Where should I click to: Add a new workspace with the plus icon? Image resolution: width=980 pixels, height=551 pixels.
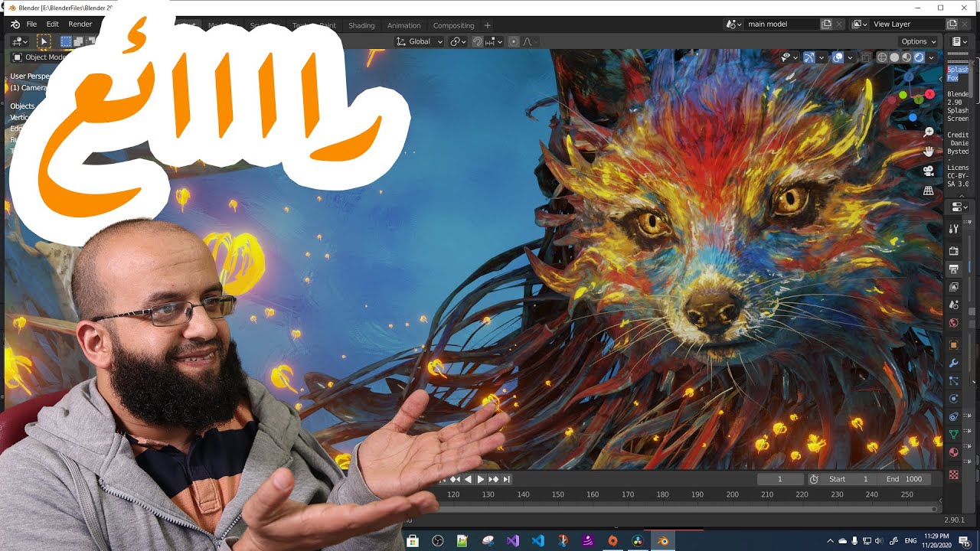click(487, 25)
